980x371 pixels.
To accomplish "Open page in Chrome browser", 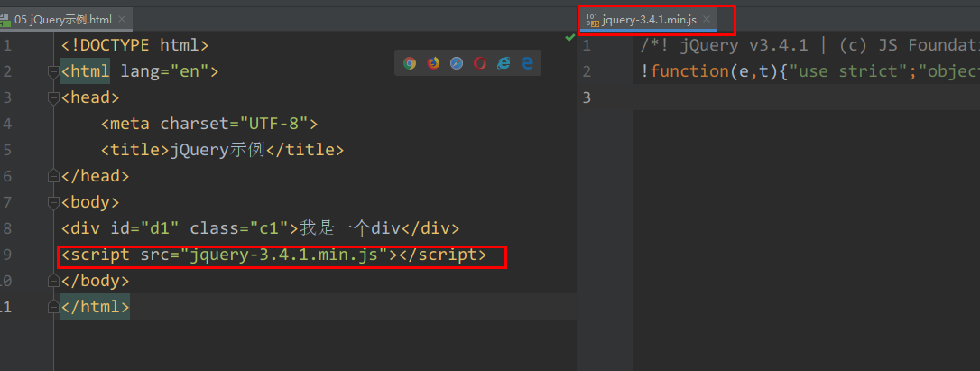I will point(410,62).
